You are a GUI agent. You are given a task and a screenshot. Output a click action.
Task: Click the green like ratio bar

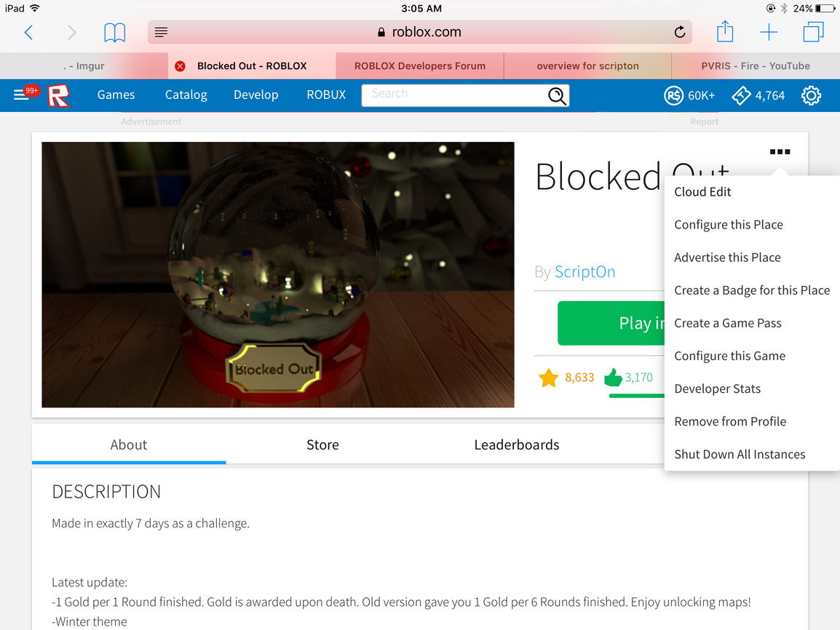(x=637, y=396)
